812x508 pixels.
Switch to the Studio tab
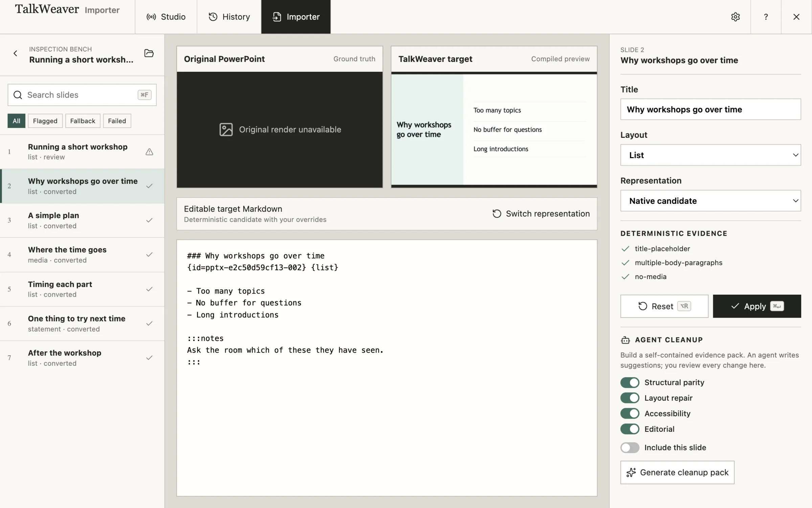(x=166, y=17)
